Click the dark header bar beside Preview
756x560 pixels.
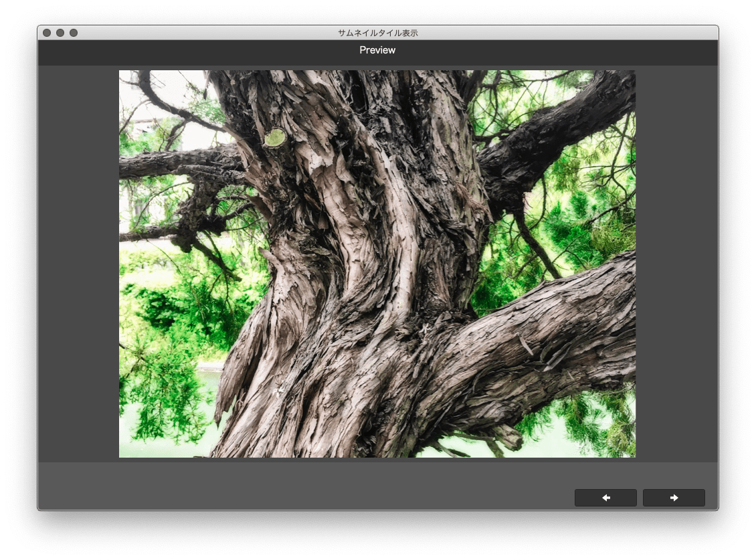pyautogui.click(x=193, y=52)
